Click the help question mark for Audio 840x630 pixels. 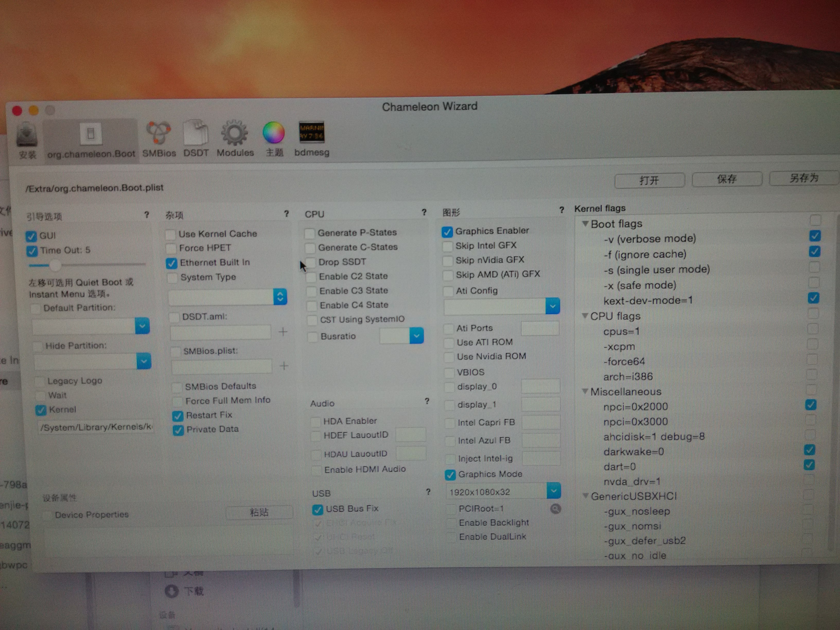[427, 401]
